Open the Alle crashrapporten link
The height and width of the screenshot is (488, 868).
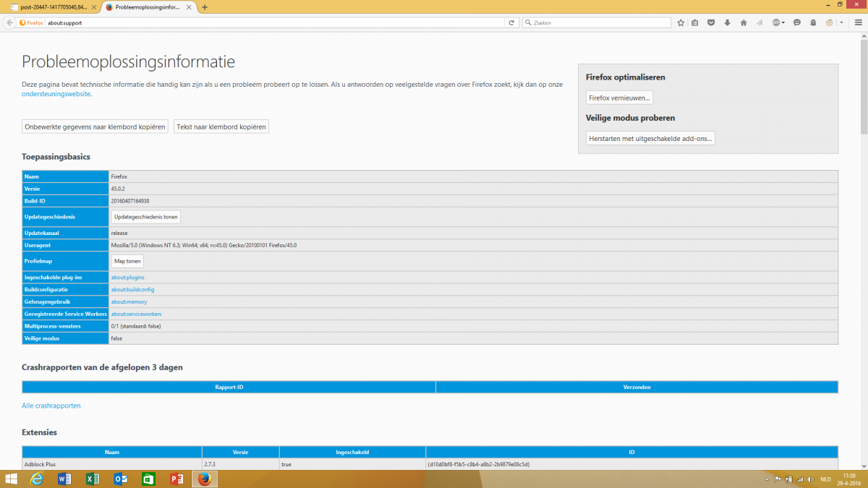51,406
